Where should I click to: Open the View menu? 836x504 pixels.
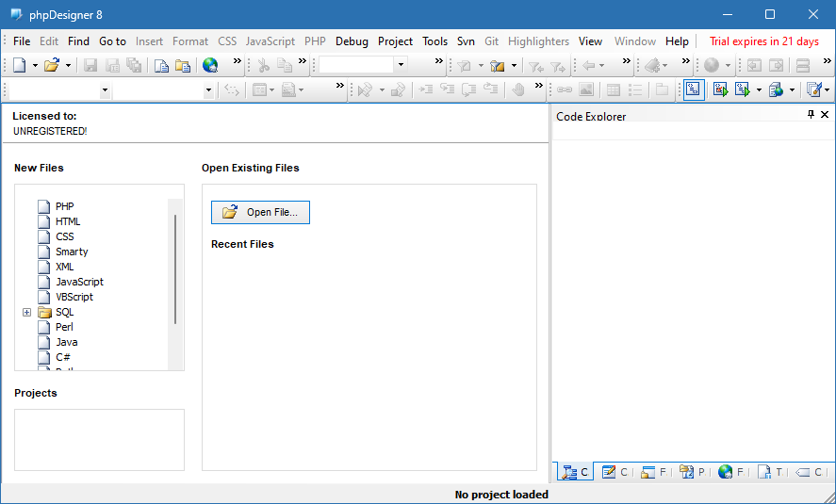tap(590, 41)
